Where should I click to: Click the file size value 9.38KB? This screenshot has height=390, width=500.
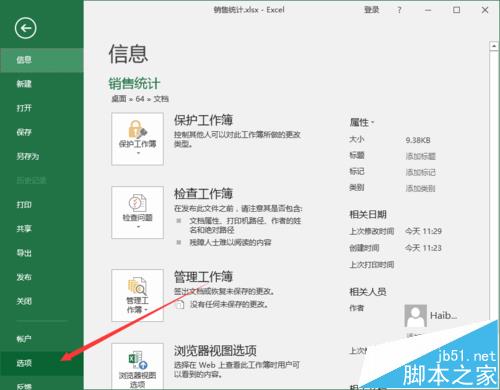[x=418, y=140]
